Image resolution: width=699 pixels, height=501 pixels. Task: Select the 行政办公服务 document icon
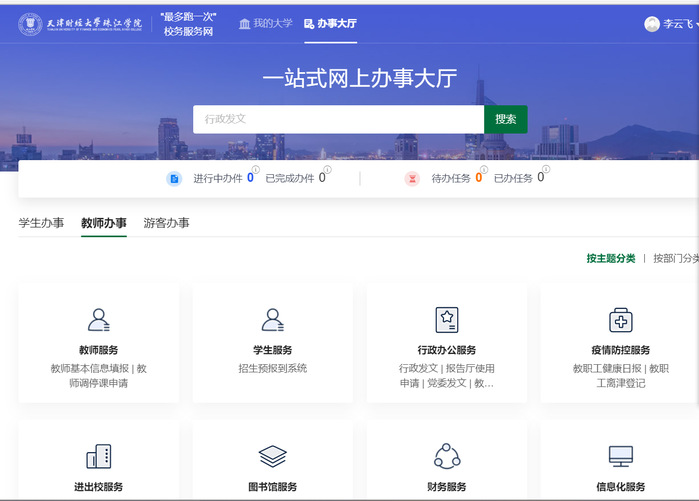447,319
